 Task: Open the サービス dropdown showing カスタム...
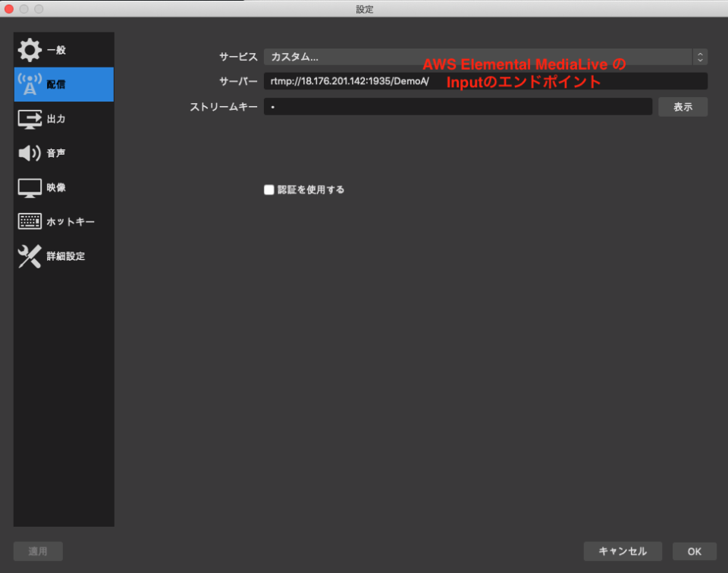click(x=485, y=57)
